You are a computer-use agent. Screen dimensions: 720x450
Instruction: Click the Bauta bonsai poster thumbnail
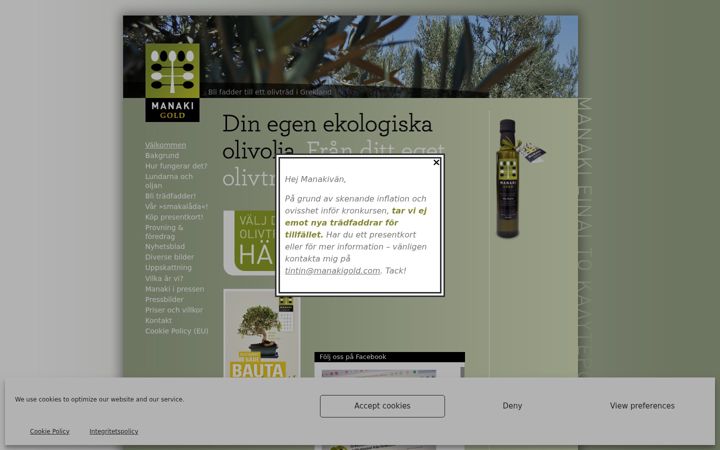[262, 334]
